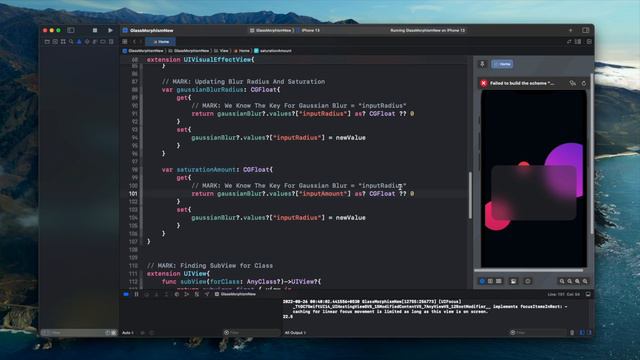Pause program execution in debug bar
Screen dimensions: 640x360
coord(136,294)
